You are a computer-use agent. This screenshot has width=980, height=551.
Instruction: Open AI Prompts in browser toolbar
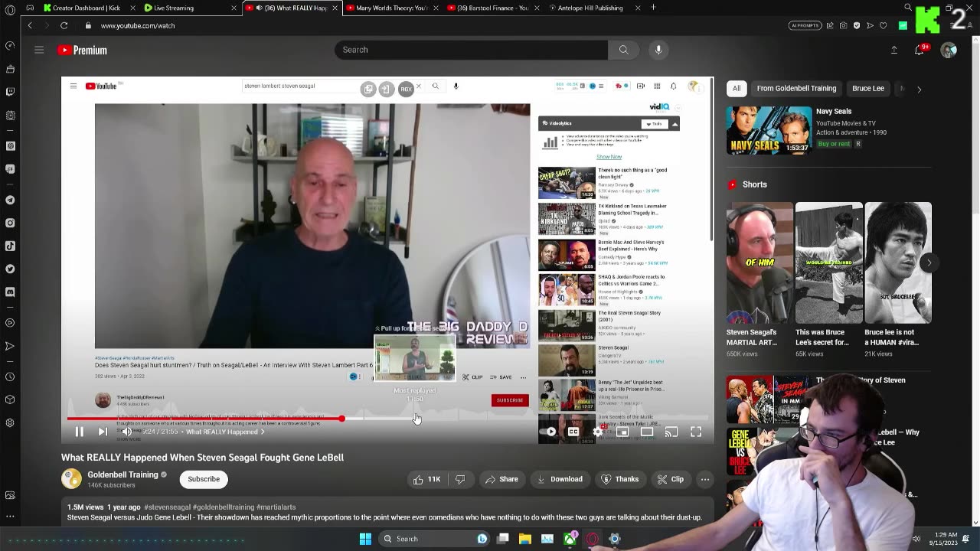[805, 25]
